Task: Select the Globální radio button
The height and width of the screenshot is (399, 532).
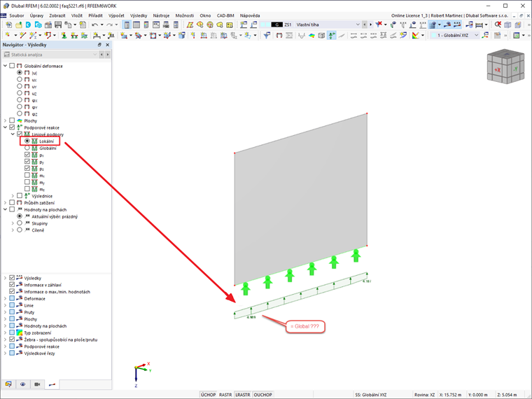Action: (x=27, y=148)
